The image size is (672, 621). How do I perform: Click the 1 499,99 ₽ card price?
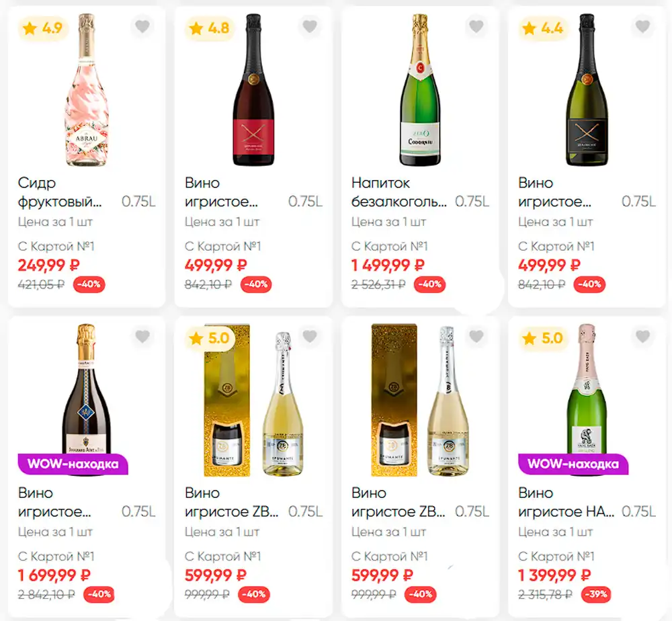click(388, 265)
